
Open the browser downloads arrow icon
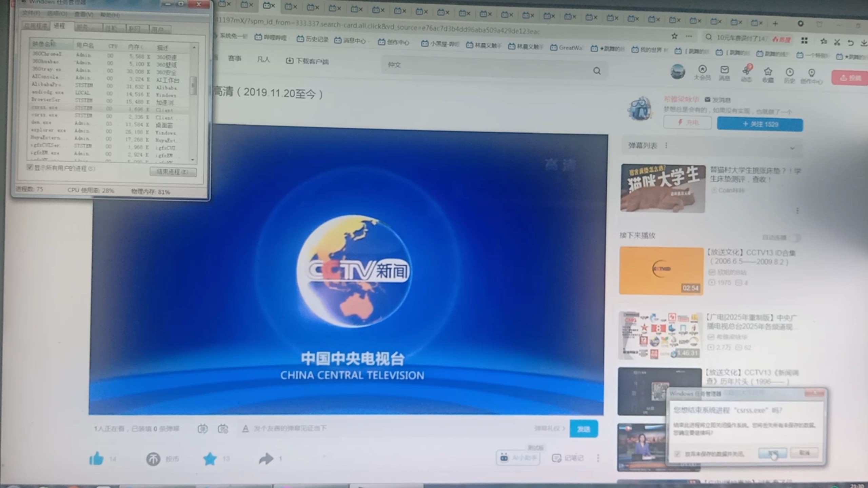coord(864,43)
